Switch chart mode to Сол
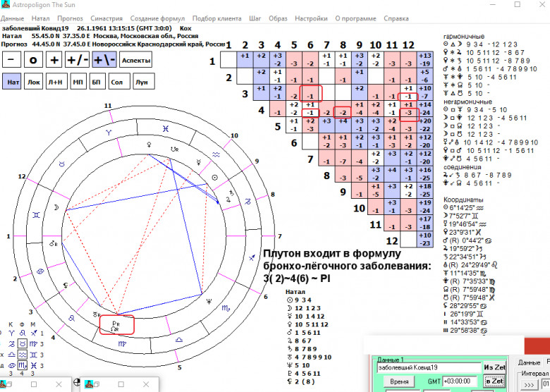 [119, 81]
